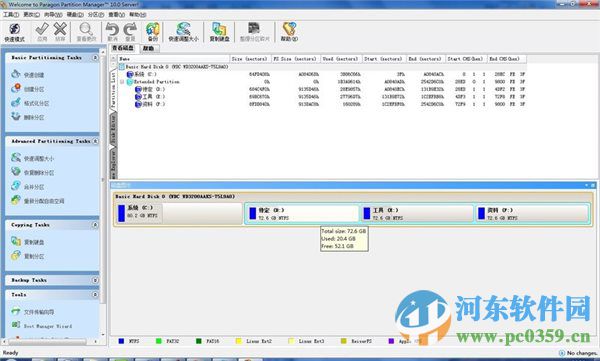Viewport: 600px width, 361px height.
Task: Open the 更改 Changes menu
Action: click(x=31, y=15)
